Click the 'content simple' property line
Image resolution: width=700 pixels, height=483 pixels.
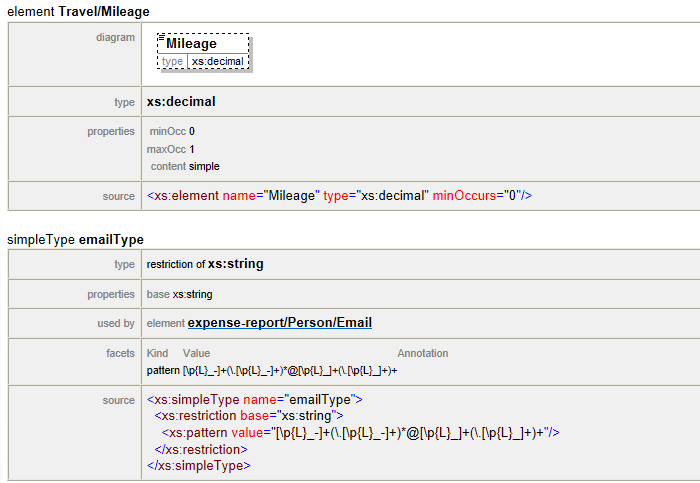point(185,166)
